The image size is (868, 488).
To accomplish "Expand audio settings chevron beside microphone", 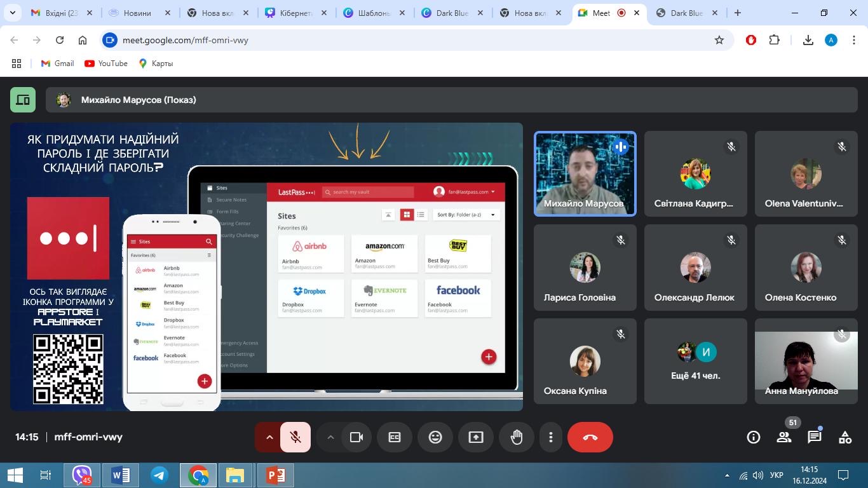I will pos(269,437).
